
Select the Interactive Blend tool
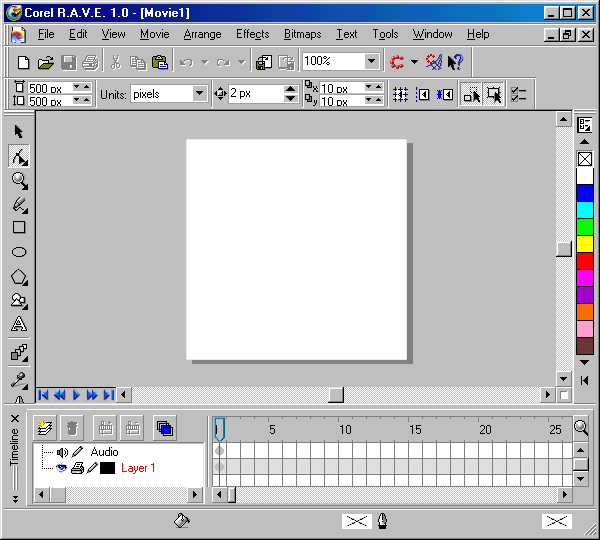coord(19,353)
